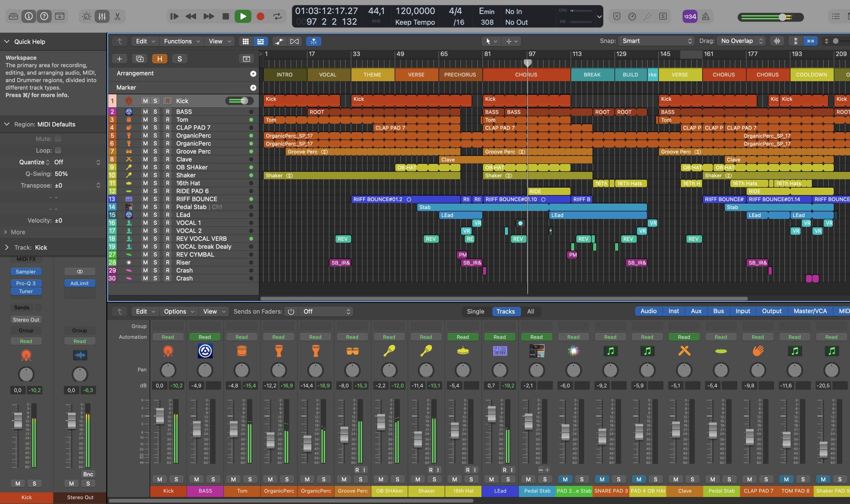
Task: Check the region Loop checkbox
Action: click(58, 150)
